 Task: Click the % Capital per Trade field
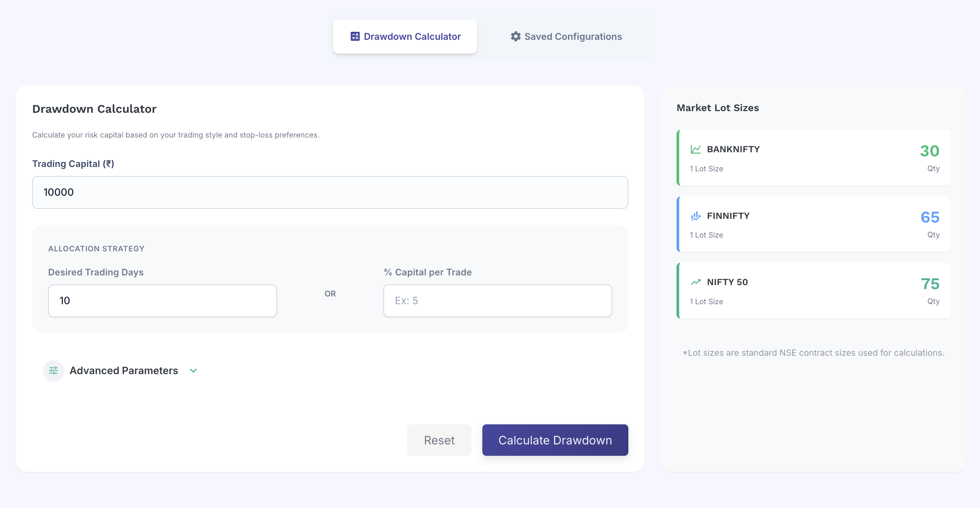tap(497, 301)
